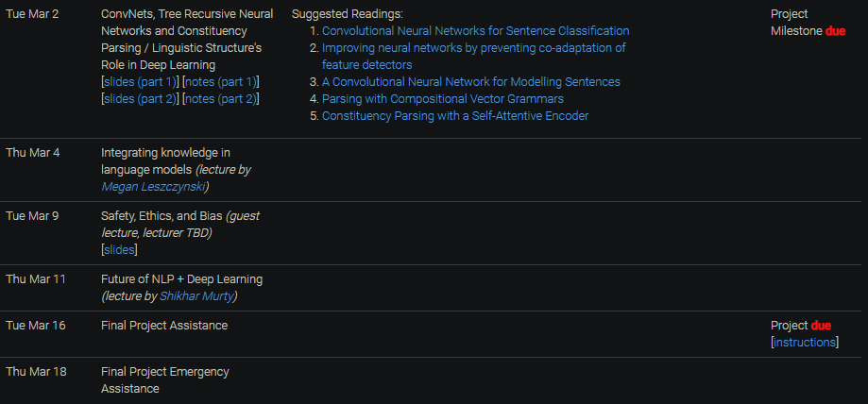Screen dimensions: 868x404
Task: Open slides (part 1) for ConvNets lecture
Action: click(x=140, y=82)
